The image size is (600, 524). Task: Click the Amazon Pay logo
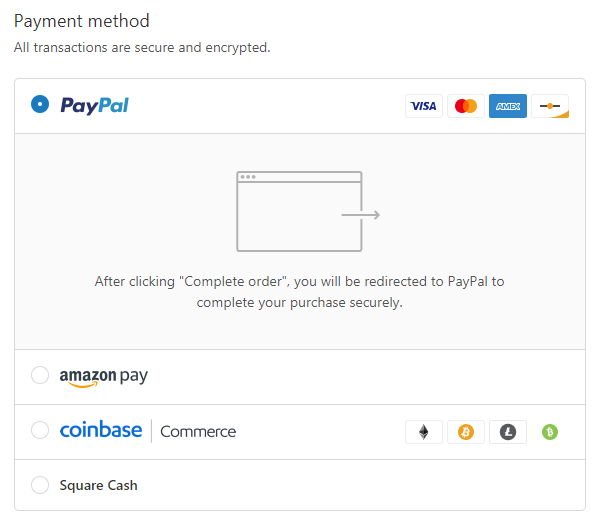point(104,376)
